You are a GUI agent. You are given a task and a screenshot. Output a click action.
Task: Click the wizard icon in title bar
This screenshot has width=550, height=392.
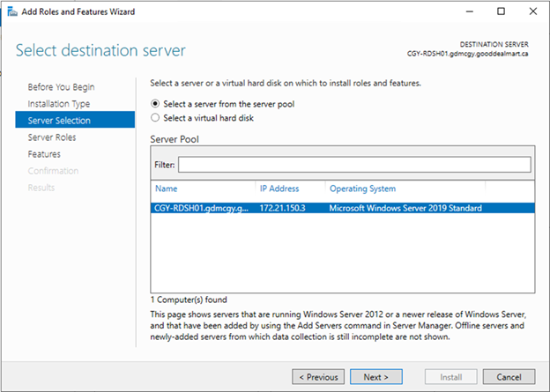coord(12,12)
